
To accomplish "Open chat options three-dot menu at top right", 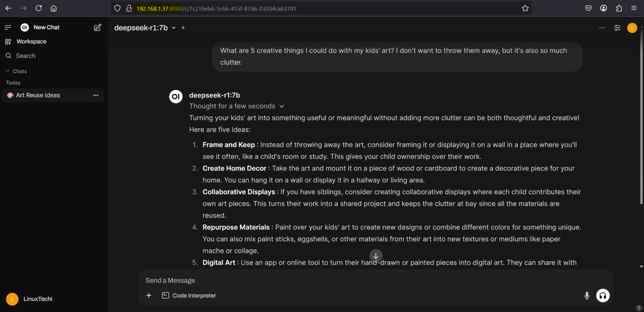I will pyautogui.click(x=602, y=28).
